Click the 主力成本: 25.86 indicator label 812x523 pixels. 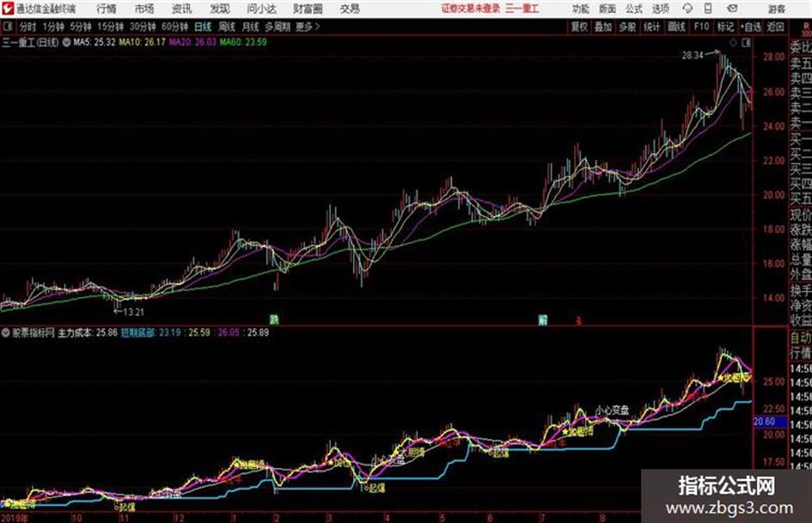point(88,332)
